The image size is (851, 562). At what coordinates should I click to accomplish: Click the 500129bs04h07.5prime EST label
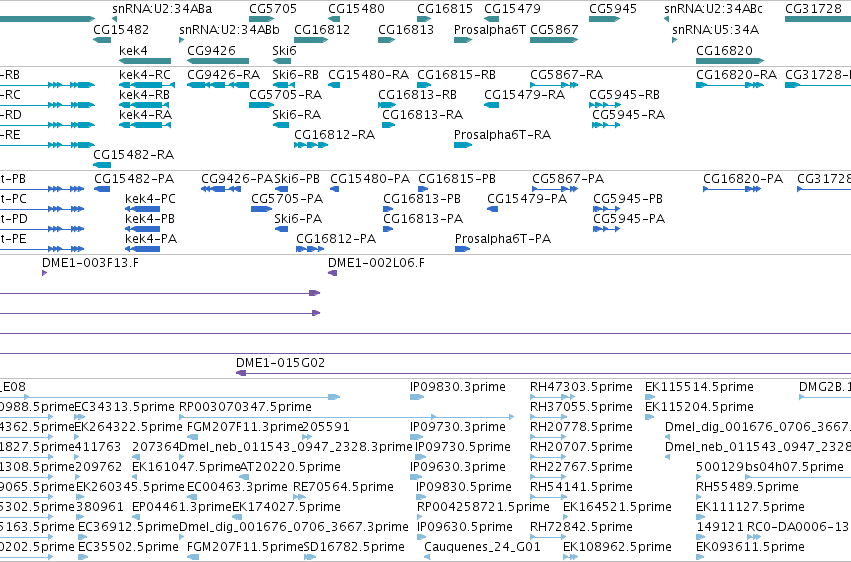(x=770, y=467)
